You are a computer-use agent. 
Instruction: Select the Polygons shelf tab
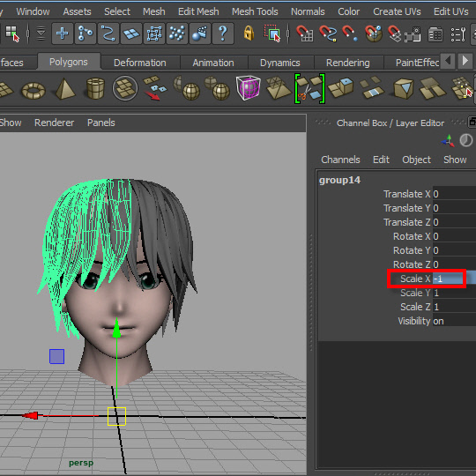pos(69,62)
